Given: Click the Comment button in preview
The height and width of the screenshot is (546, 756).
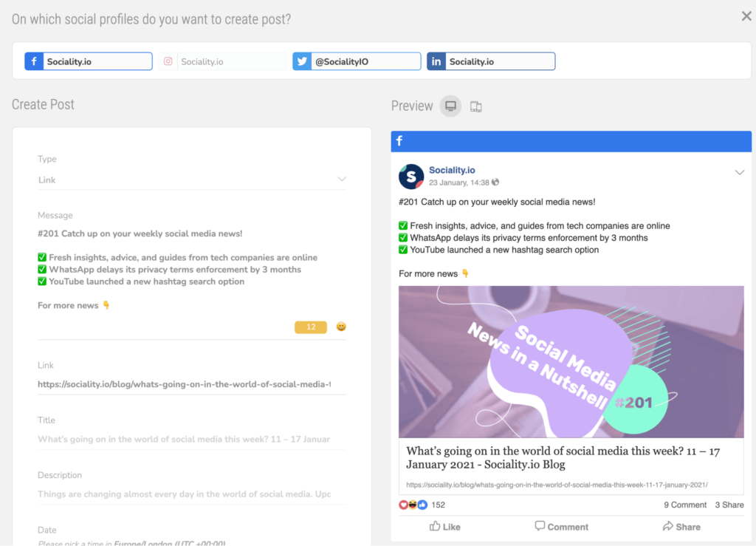Looking at the screenshot, I should click(562, 527).
